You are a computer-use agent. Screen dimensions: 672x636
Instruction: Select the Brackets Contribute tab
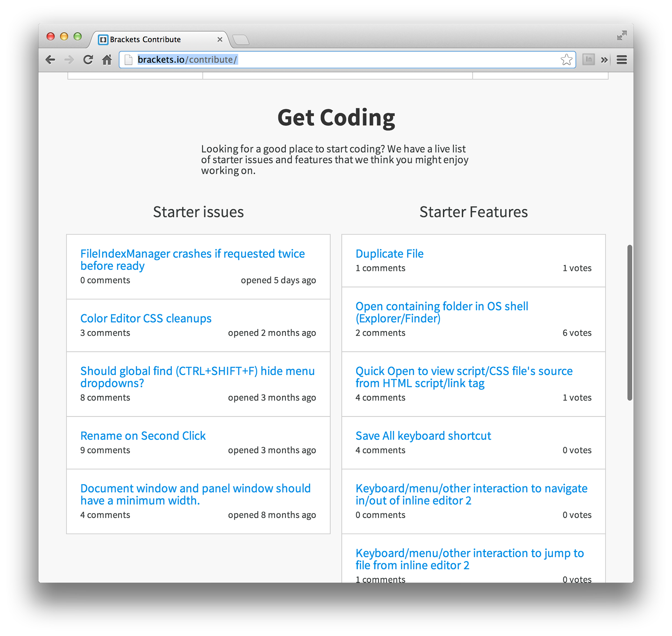pyautogui.click(x=159, y=40)
